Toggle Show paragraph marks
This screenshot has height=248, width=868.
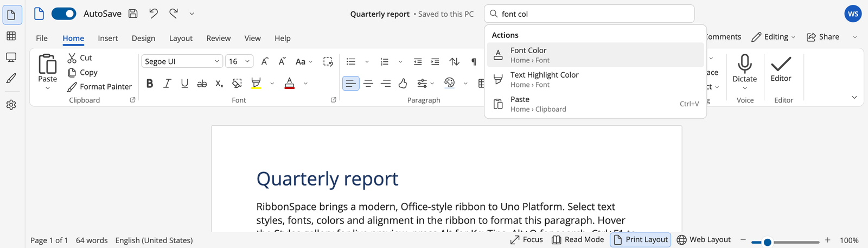click(x=474, y=61)
